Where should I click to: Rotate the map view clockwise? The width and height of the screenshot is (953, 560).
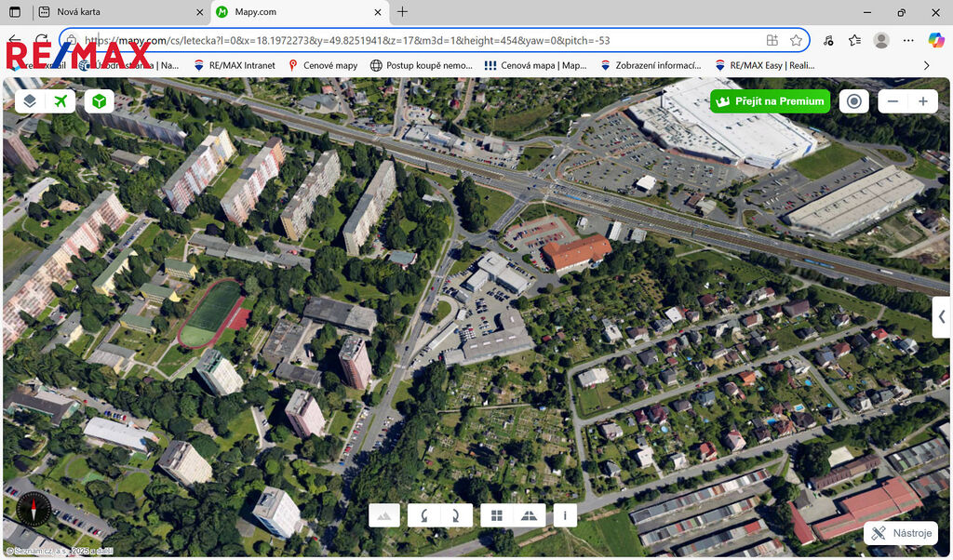pyautogui.click(x=455, y=515)
